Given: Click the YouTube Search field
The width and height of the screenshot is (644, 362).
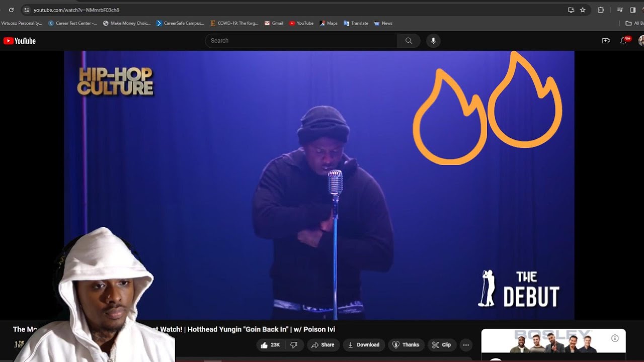Looking at the screenshot, I should tap(301, 41).
